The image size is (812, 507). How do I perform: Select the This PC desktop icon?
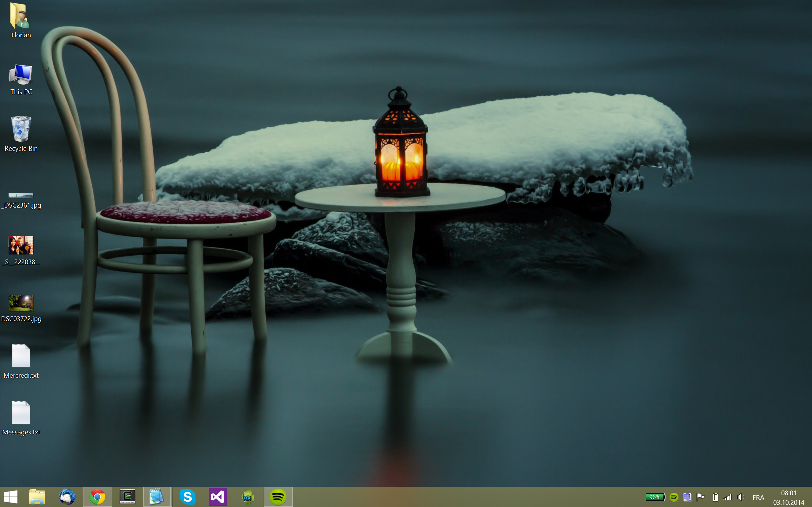pos(21,79)
